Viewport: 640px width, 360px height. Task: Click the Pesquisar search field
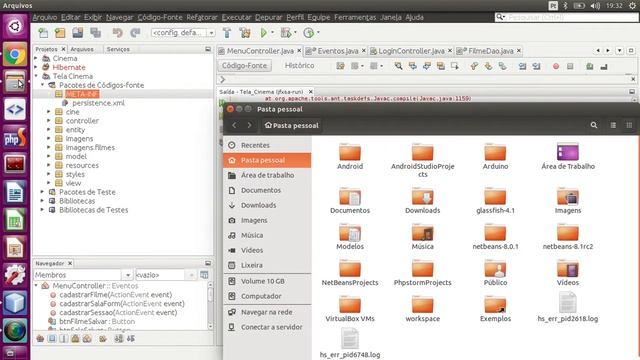coord(566,17)
